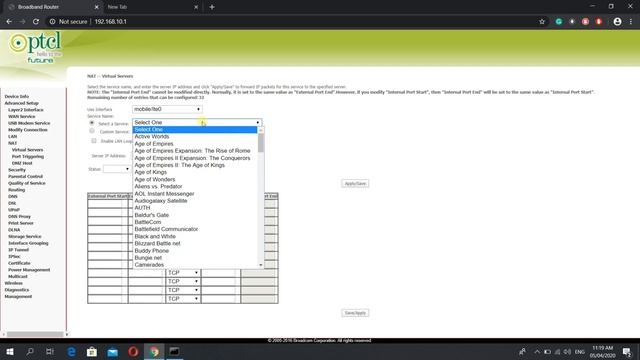Click the Save/Apply button below the table
The height and width of the screenshot is (360, 640).
[355, 313]
